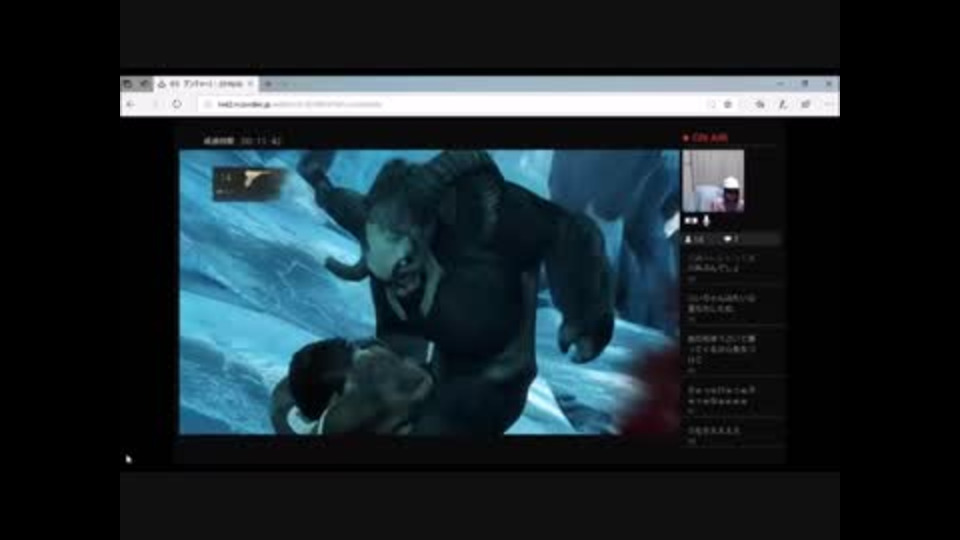Select the first comment in the list
The image size is (960, 540).
click(730, 266)
